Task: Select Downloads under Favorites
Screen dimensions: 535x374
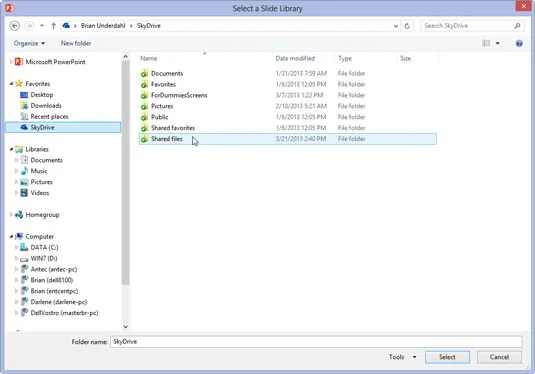Action: click(x=46, y=105)
